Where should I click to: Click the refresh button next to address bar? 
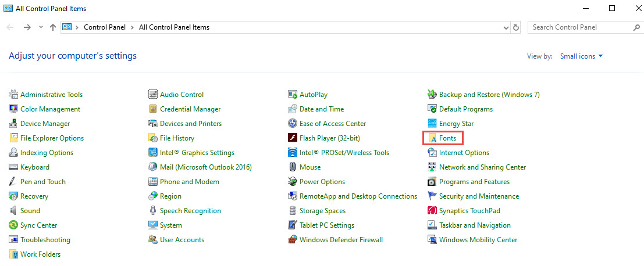516,27
